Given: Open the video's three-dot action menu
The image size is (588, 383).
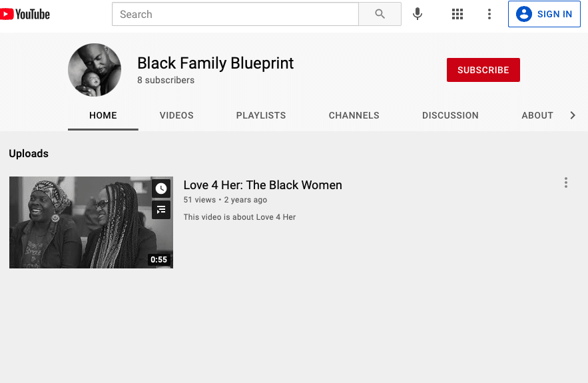Looking at the screenshot, I should (566, 183).
